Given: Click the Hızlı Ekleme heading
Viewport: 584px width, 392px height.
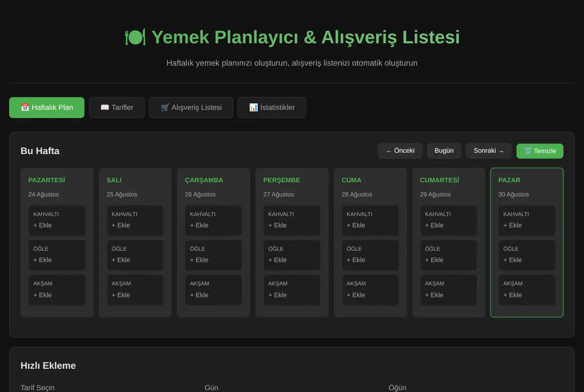Looking at the screenshot, I should pos(48,366).
